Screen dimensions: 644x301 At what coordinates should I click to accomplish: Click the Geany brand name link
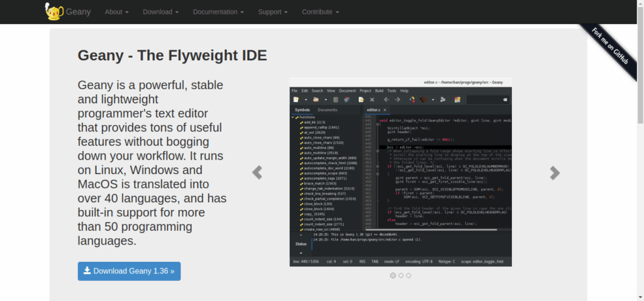point(78,12)
